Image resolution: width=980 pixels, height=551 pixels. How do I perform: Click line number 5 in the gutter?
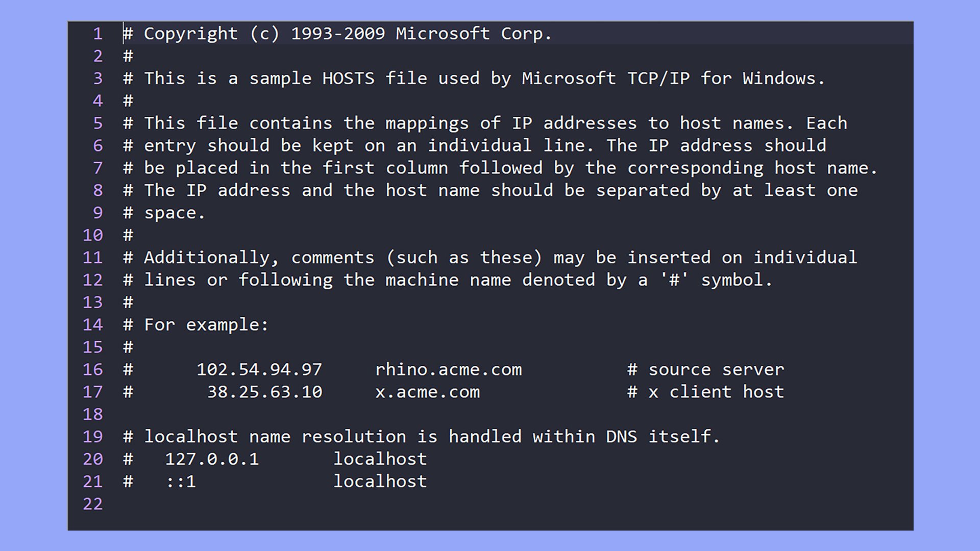(x=97, y=123)
